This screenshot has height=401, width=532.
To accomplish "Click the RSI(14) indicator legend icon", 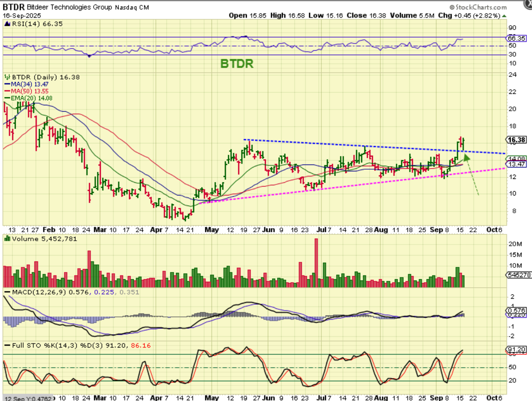I will click(7, 24).
